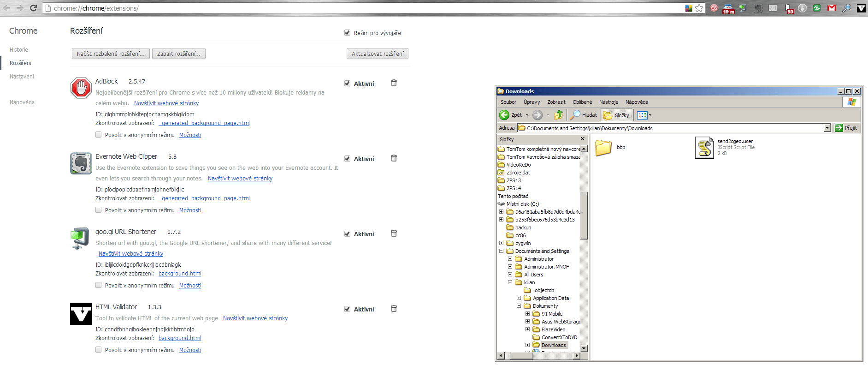
Task: Disable goo.gl URL Shortener Aktivní checkbox
Action: [347, 234]
